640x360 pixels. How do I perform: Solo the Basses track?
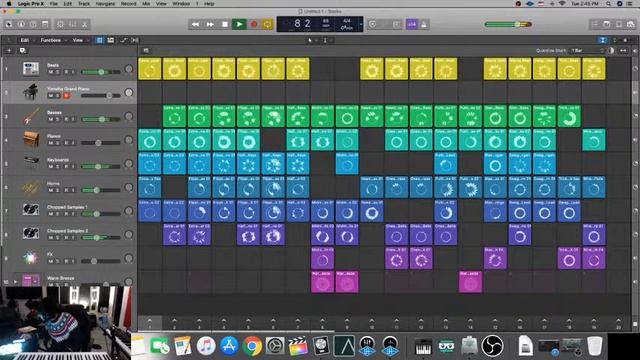(x=58, y=119)
